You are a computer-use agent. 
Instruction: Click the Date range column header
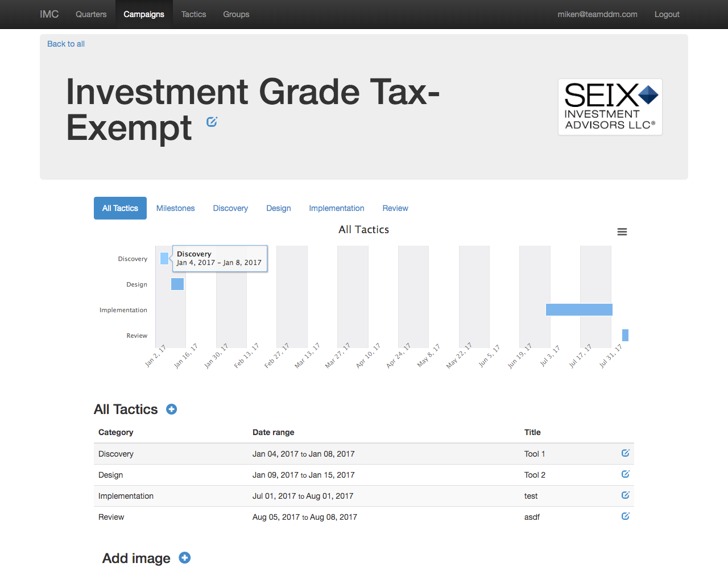tap(274, 432)
